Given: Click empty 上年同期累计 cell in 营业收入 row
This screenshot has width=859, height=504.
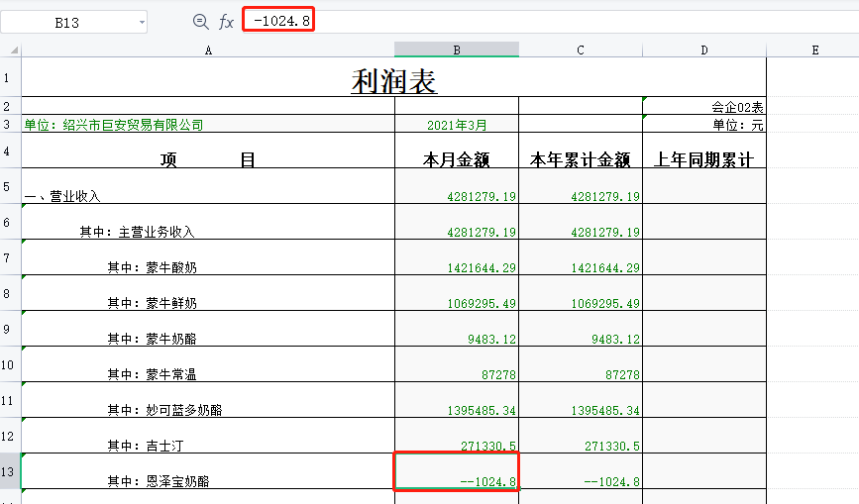Looking at the screenshot, I should point(704,186).
